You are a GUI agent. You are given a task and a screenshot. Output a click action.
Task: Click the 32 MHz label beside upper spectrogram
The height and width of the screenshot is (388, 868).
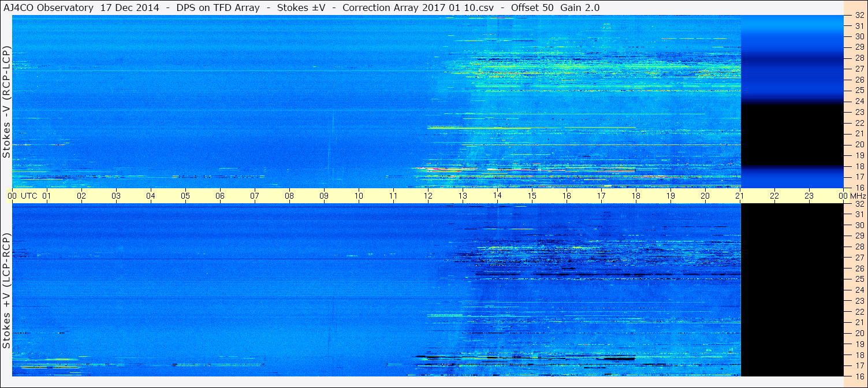(859, 16)
